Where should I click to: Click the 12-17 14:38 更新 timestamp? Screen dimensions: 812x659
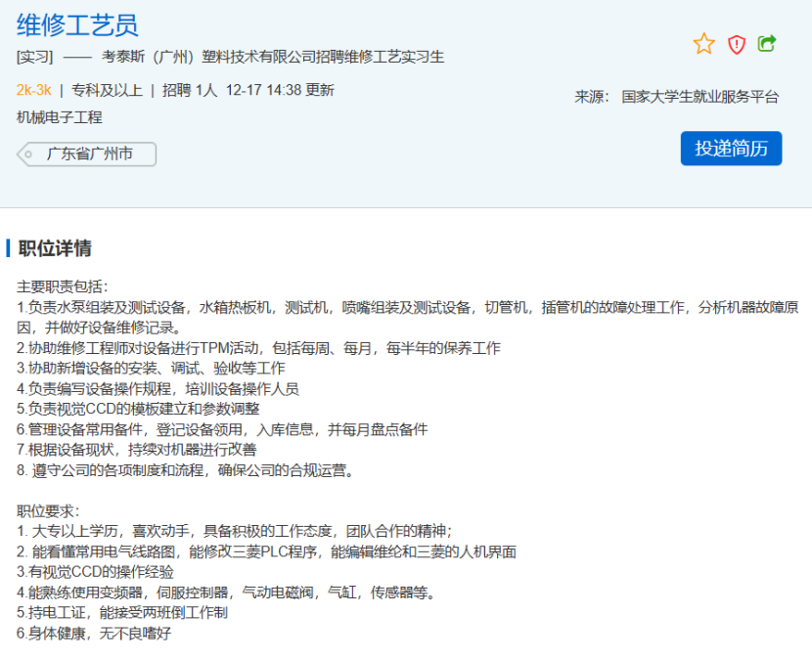280,90
